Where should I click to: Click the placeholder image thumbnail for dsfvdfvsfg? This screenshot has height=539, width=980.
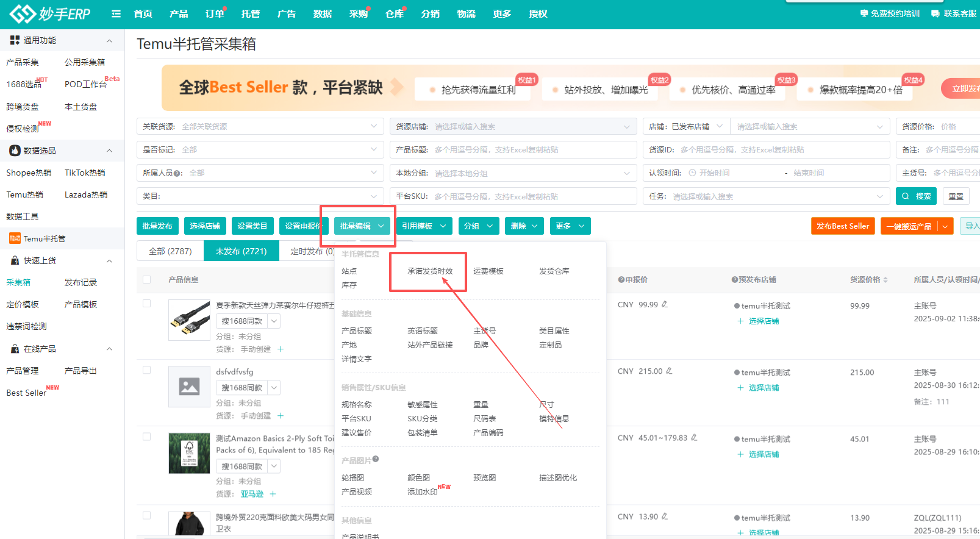pyautogui.click(x=189, y=386)
